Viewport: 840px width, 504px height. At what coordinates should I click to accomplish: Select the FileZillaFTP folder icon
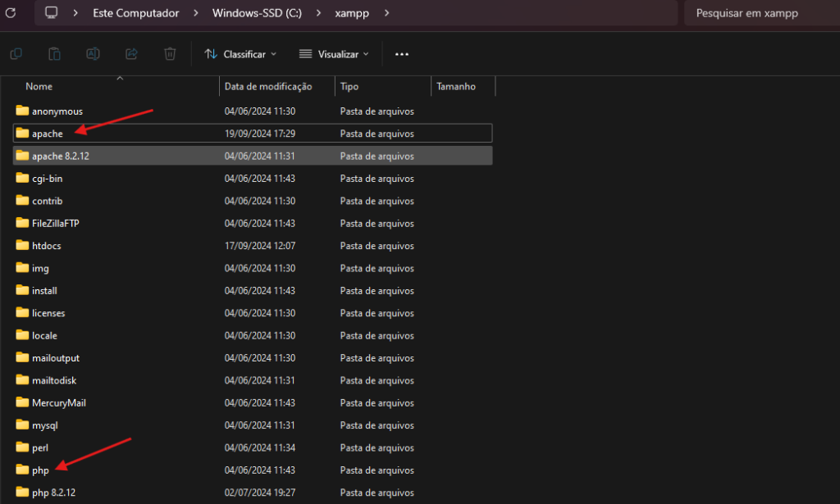tap(22, 223)
